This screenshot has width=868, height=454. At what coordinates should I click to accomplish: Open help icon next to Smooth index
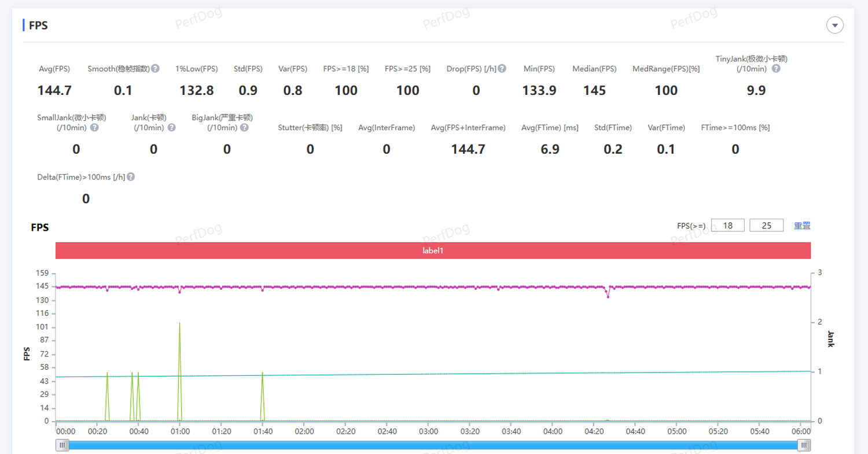155,69
